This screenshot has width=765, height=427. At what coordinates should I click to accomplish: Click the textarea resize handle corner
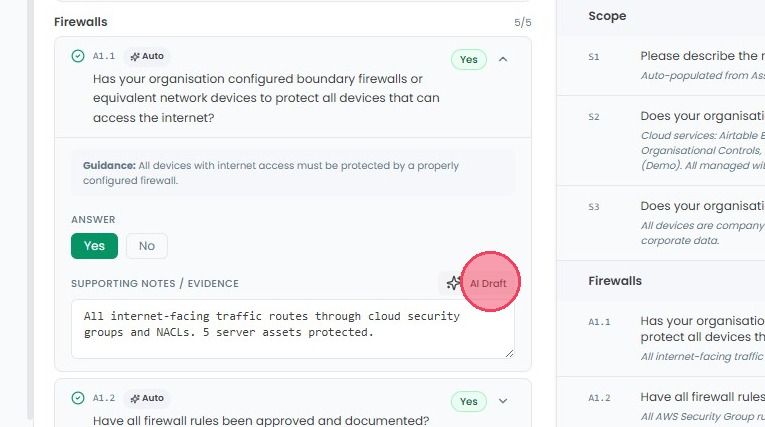point(509,353)
